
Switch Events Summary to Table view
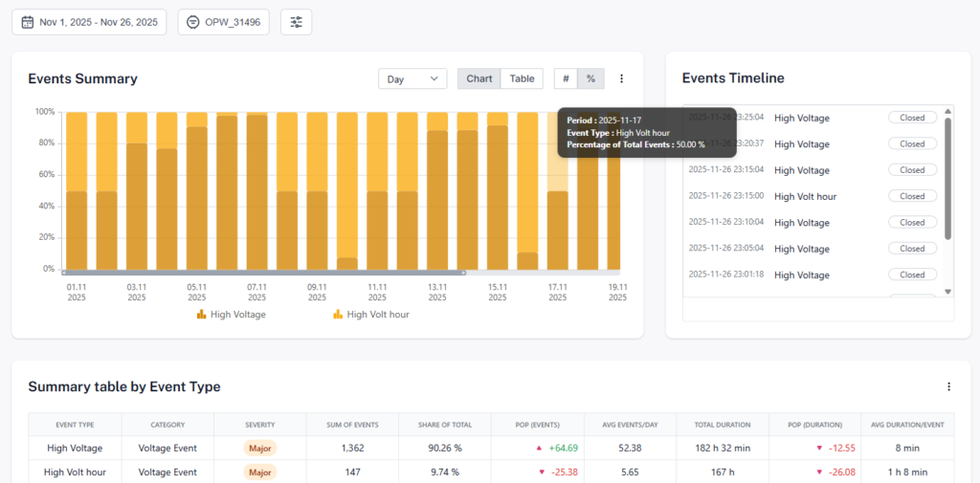coord(522,78)
